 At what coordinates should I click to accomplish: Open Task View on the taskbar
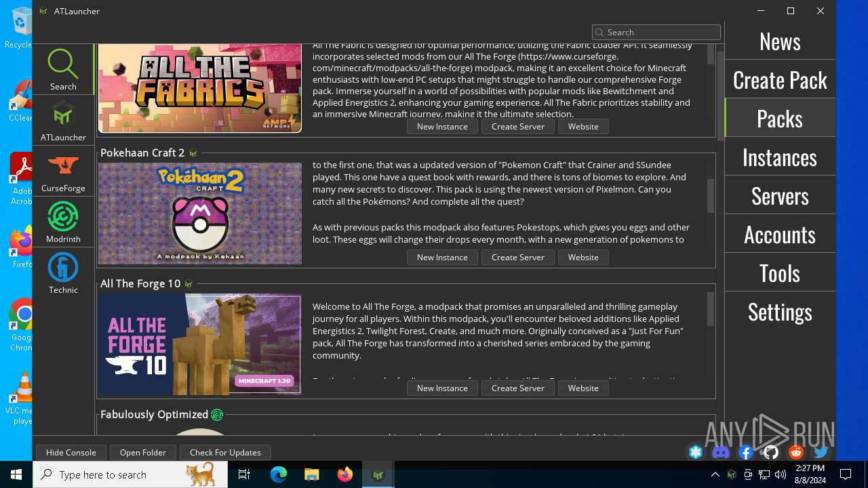click(244, 474)
